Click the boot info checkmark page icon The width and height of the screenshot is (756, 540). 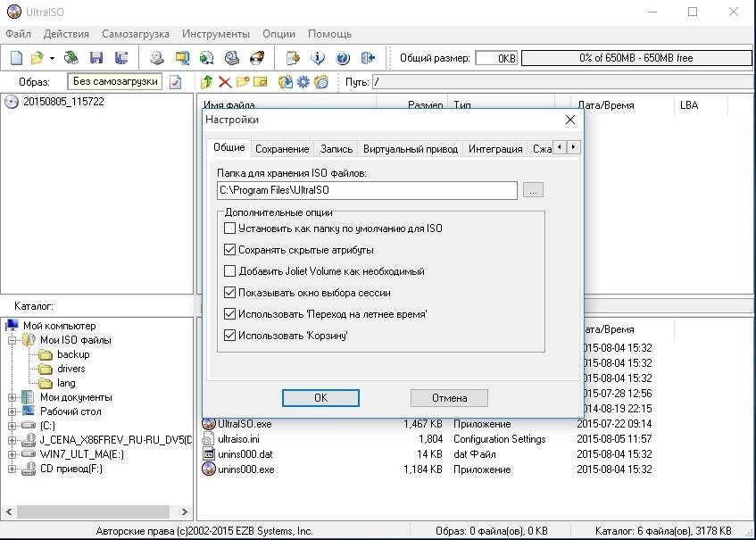coord(176,82)
